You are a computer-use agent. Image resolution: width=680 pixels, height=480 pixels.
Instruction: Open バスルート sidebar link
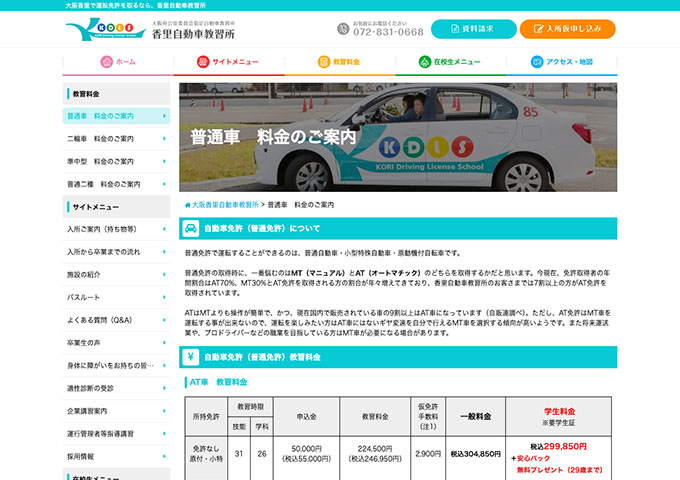116,297
